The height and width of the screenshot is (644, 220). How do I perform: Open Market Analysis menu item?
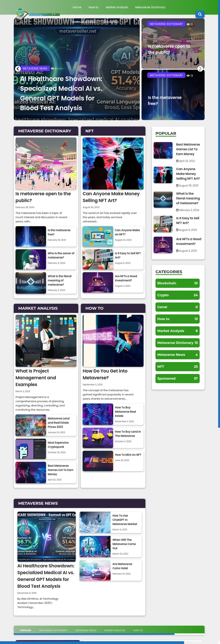pos(117,7)
